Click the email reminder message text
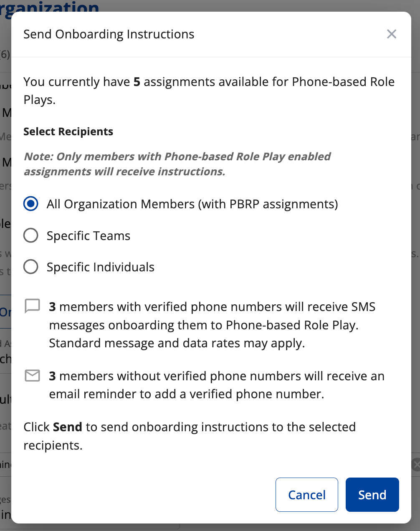This screenshot has height=531, width=420. tap(216, 385)
